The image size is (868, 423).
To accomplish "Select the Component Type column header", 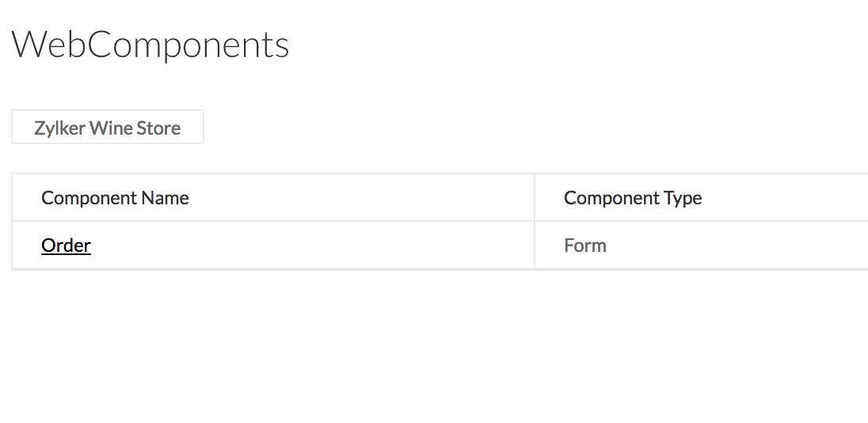I will coord(633,198).
